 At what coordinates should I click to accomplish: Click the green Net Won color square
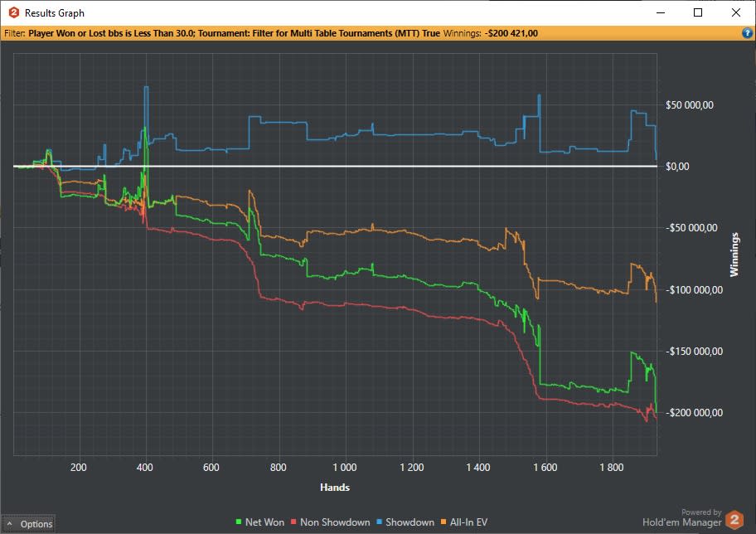238,522
